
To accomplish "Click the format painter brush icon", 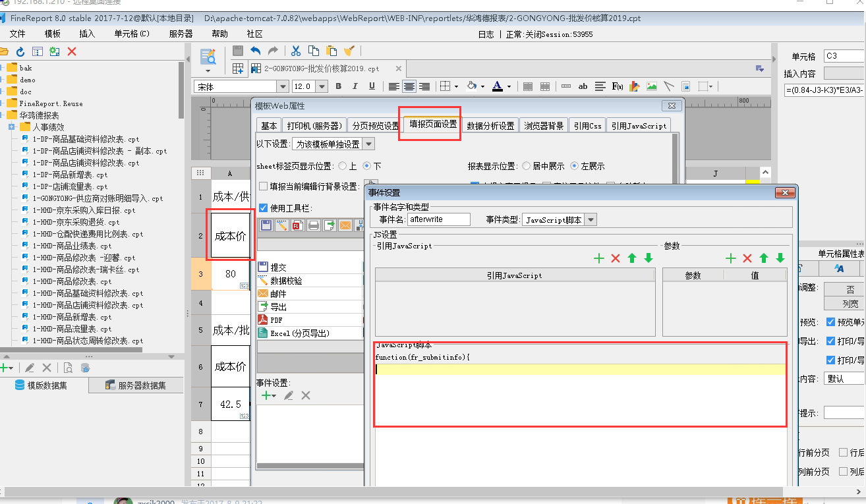I will pyautogui.click(x=349, y=51).
